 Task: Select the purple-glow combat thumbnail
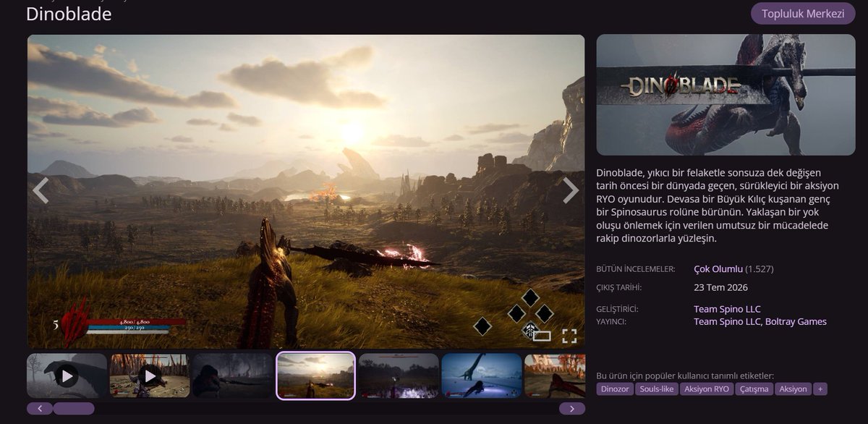click(399, 376)
